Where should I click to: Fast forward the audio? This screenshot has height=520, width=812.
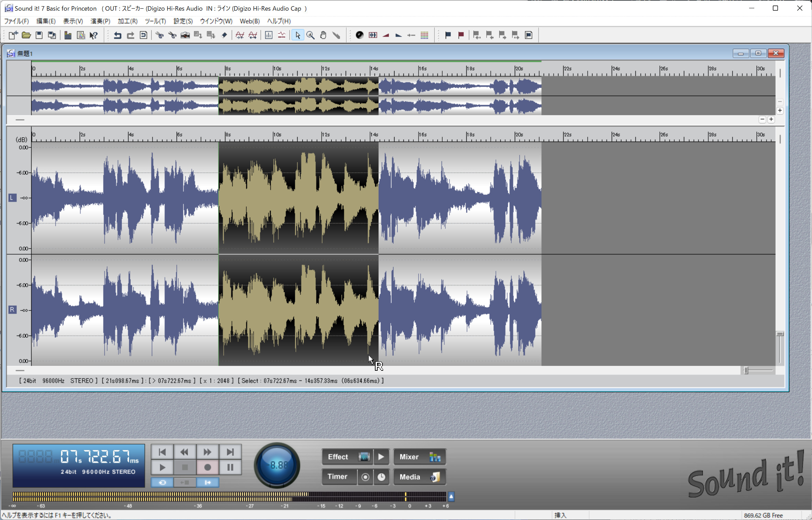(x=208, y=452)
